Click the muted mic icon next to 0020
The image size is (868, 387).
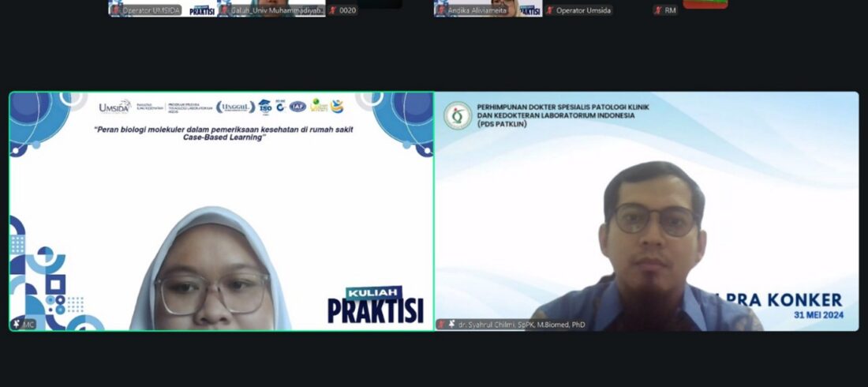pyautogui.click(x=332, y=10)
